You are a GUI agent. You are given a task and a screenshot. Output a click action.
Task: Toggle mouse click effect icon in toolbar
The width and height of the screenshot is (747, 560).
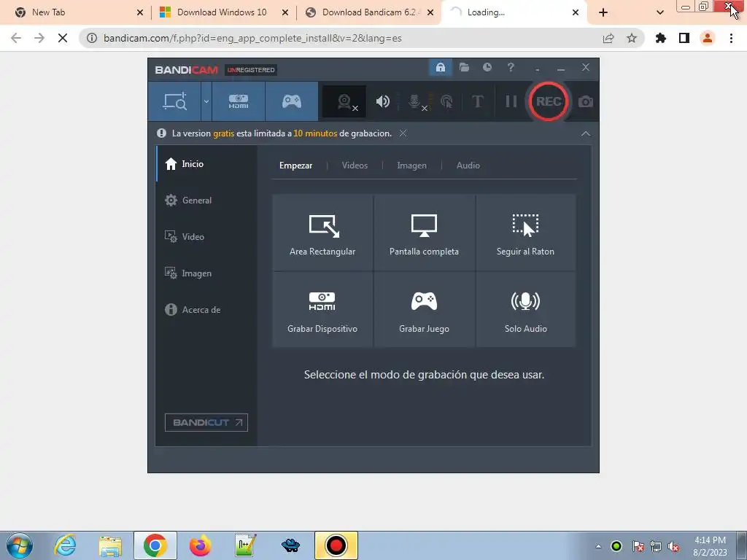446,101
